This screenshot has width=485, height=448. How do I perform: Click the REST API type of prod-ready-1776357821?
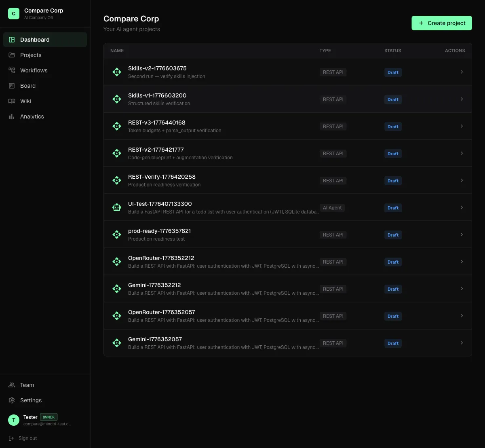[333, 235]
